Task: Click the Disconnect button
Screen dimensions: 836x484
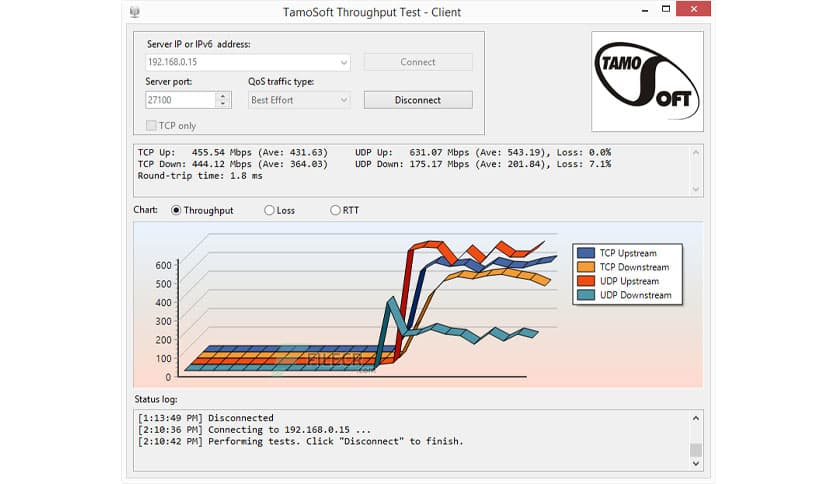Action: (x=418, y=100)
